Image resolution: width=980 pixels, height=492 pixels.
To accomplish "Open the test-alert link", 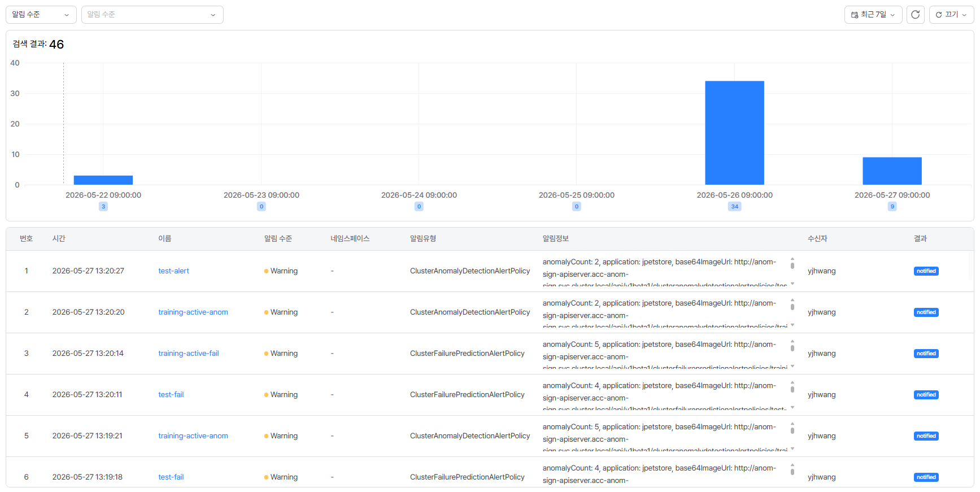I will coord(173,271).
